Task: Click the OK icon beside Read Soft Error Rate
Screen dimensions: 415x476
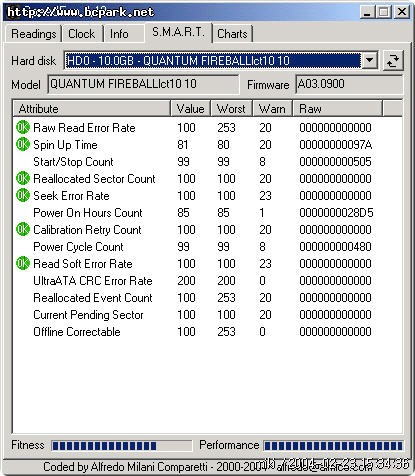Action: [23, 263]
